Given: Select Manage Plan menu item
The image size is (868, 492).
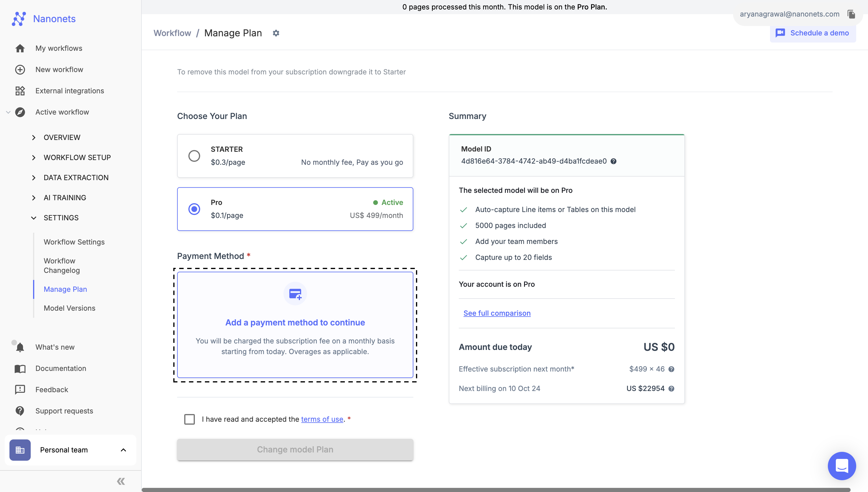Looking at the screenshot, I should [x=65, y=289].
